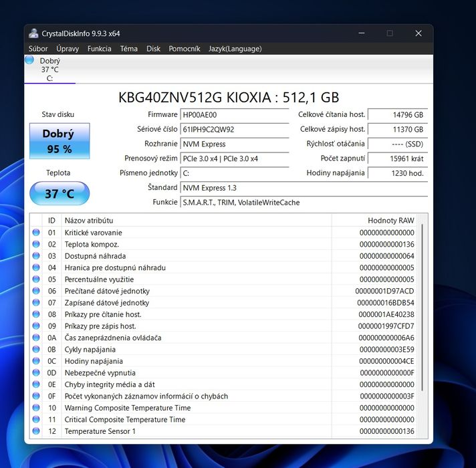Click status orb for Temperature Sensor 1

coord(36,431)
